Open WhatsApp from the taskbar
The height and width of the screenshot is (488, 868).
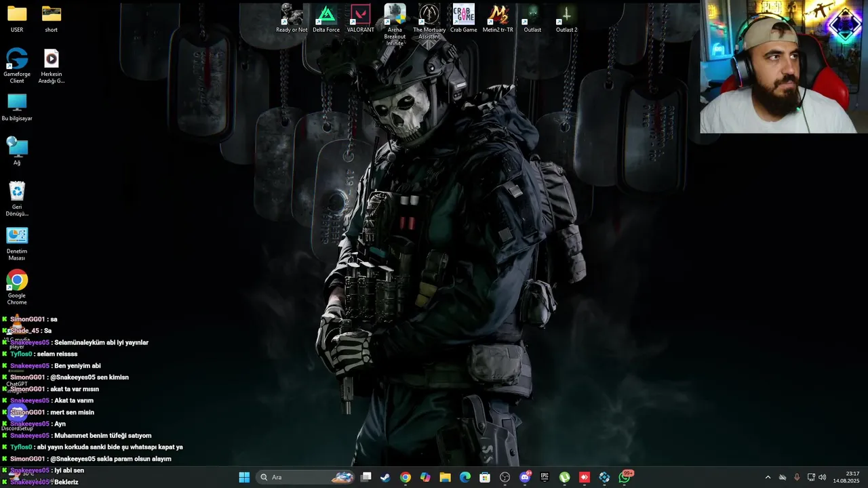point(625,477)
